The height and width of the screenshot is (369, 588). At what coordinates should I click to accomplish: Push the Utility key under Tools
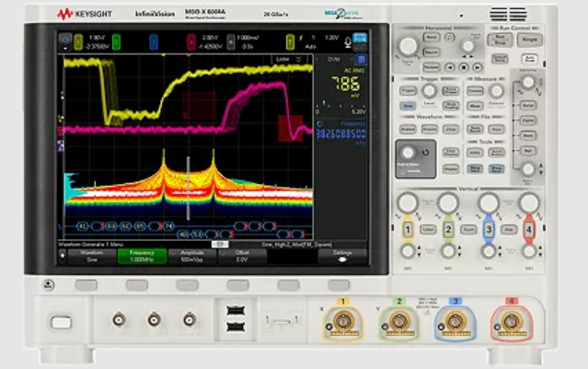475,152
